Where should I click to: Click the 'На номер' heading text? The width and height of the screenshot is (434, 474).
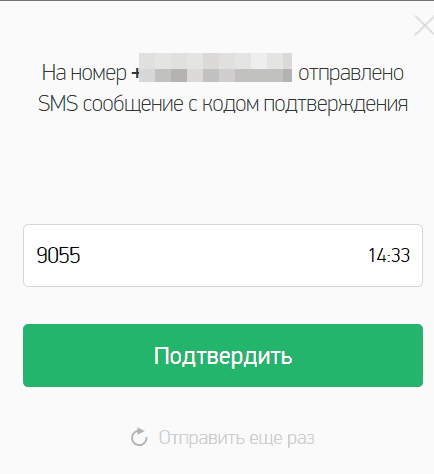pos(84,73)
